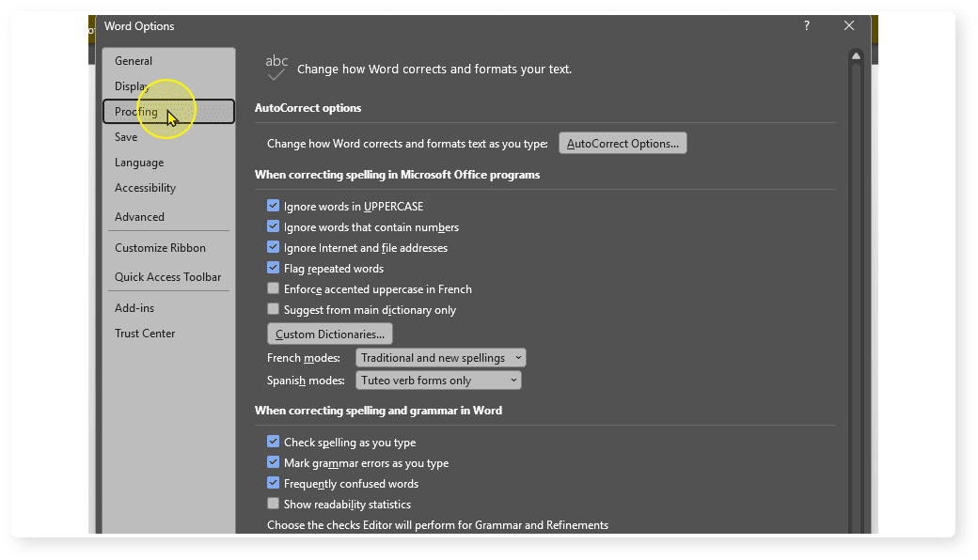Go to Advanced options
The width and height of the screenshot is (978, 560).
[x=168, y=217]
